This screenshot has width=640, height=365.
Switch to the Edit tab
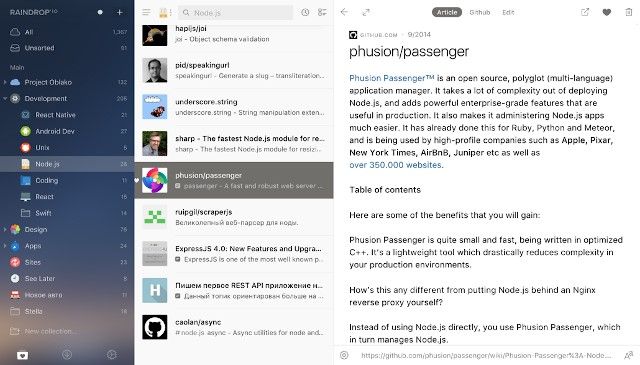(x=508, y=12)
